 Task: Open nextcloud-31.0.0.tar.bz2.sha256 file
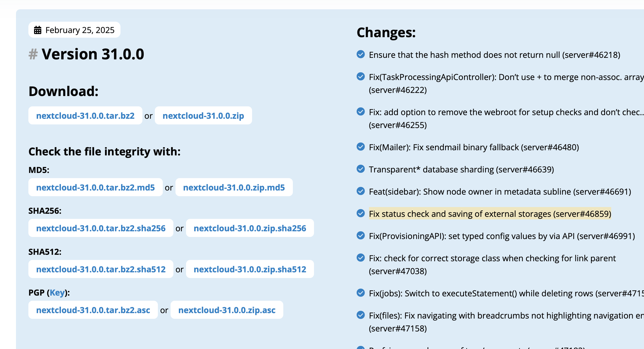(x=101, y=228)
